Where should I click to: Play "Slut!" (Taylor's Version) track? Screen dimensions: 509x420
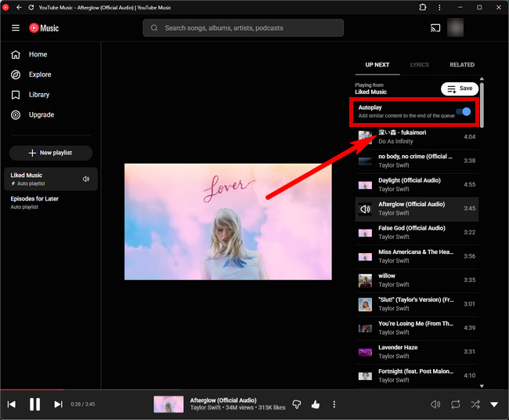417,304
